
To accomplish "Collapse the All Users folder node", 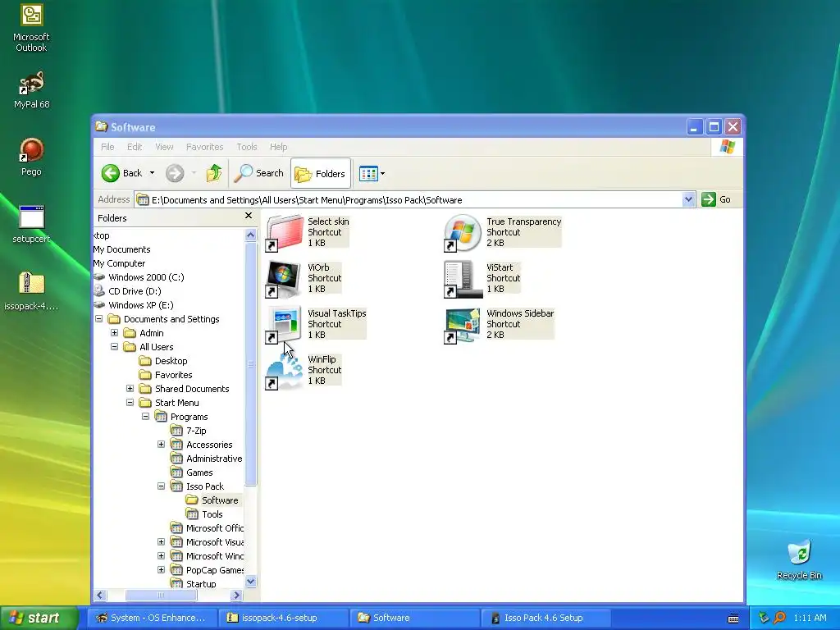I will (114, 347).
